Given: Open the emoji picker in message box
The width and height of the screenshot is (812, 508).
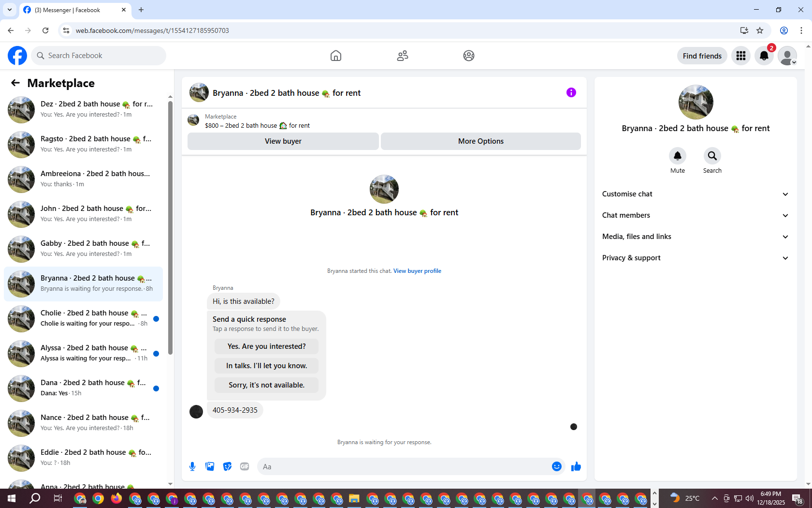Looking at the screenshot, I should 557,466.
